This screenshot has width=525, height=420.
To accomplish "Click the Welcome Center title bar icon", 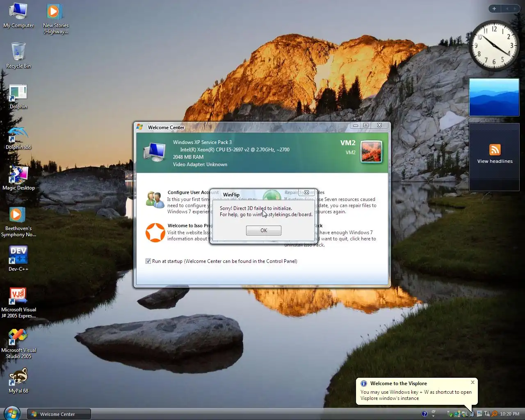I will click(139, 127).
